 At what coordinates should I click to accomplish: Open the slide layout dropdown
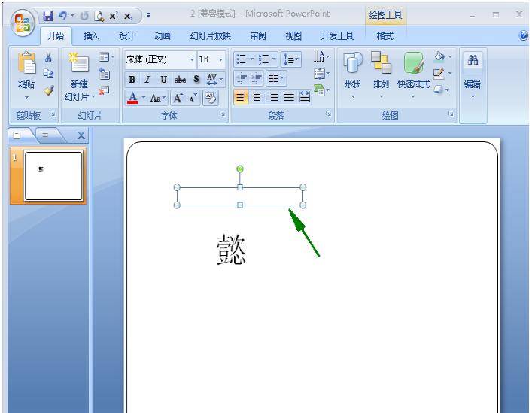[x=107, y=57]
